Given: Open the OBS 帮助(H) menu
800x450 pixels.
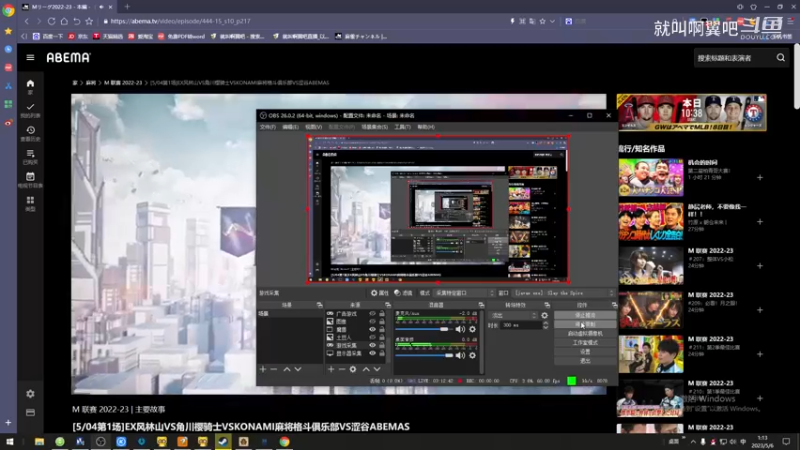Looking at the screenshot, I should coord(426,127).
